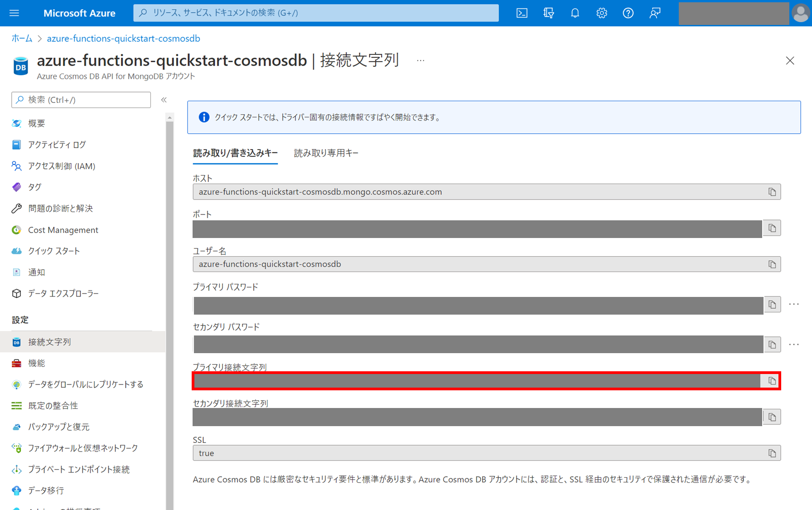Click the sidebar scrollbar up arrow
The width and height of the screenshot is (812, 510).
(x=170, y=117)
